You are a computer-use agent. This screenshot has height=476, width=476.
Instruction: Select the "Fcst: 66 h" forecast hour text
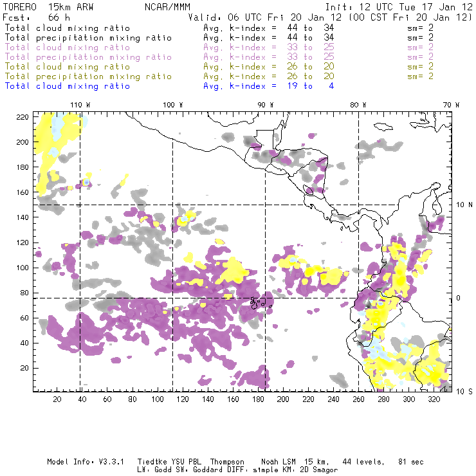pos(37,17)
